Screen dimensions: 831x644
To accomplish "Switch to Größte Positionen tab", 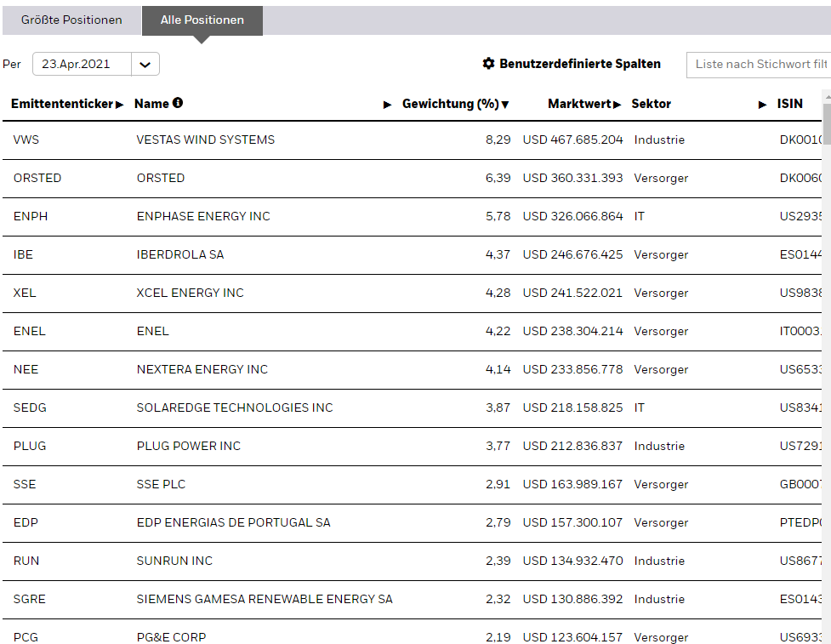I will pyautogui.click(x=71, y=20).
